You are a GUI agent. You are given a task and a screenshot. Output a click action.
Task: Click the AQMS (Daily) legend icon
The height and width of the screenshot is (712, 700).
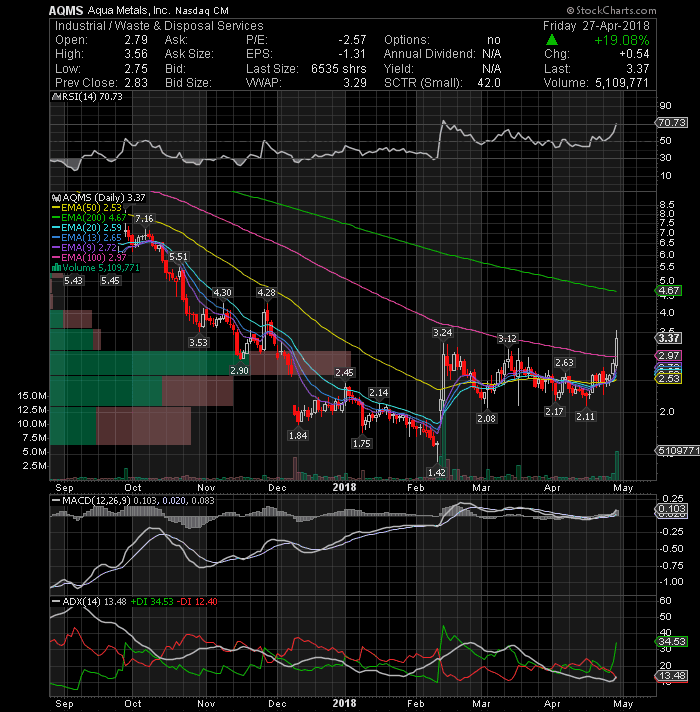(56, 198)
